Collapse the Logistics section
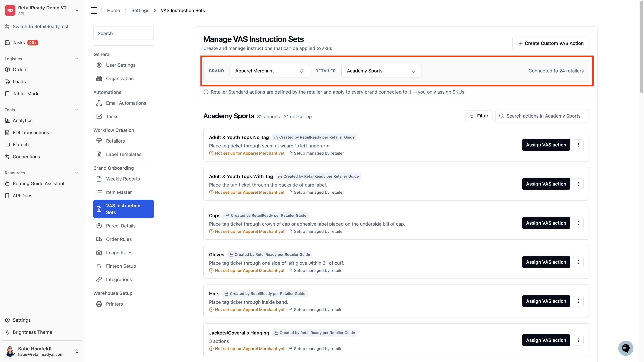 (77, 59)
